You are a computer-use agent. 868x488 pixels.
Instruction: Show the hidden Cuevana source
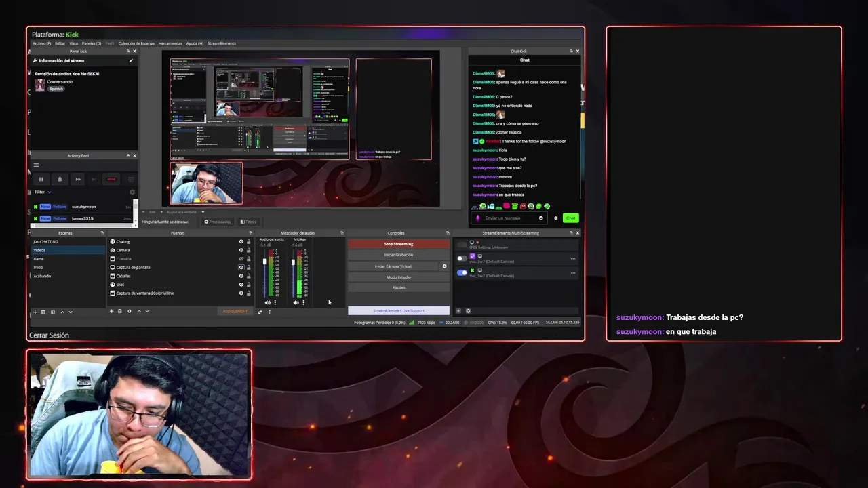point(241,259)
